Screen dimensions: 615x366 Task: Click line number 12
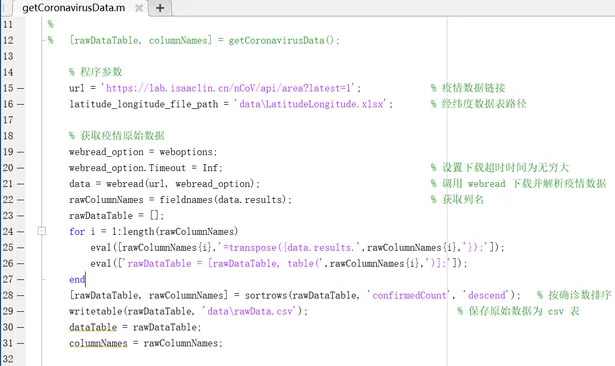tap(8, 40)
